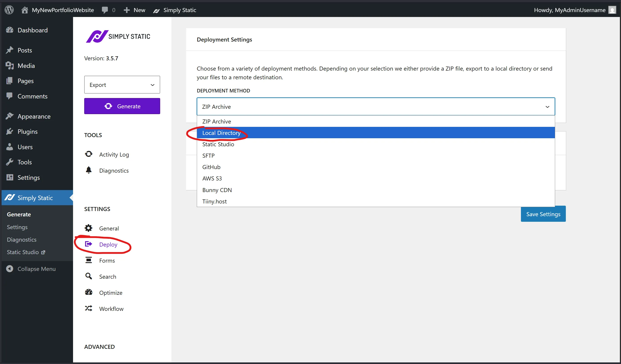Click the WordPress logo in the admin bar
Screen dimensions: 621x364
click(x=9, y=10)
